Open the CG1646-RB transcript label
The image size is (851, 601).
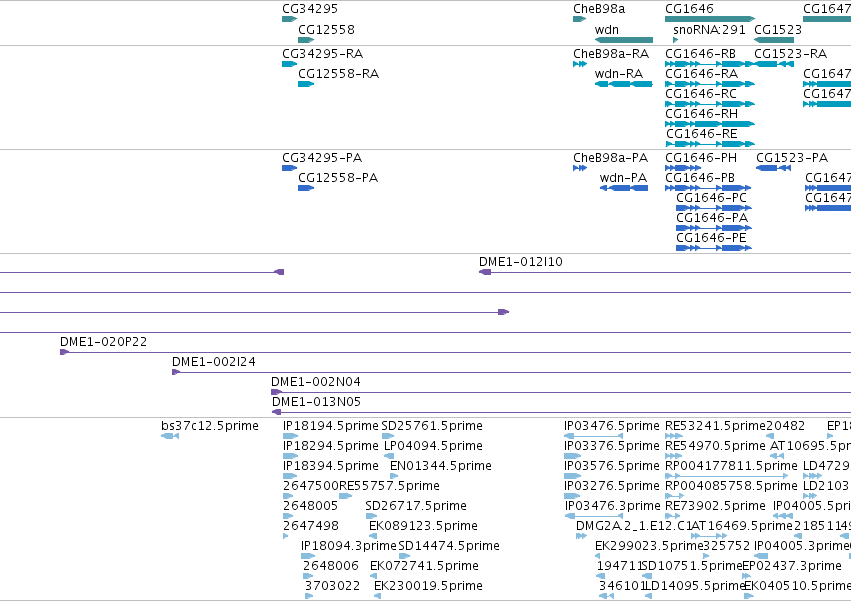(x=701, y=54)
